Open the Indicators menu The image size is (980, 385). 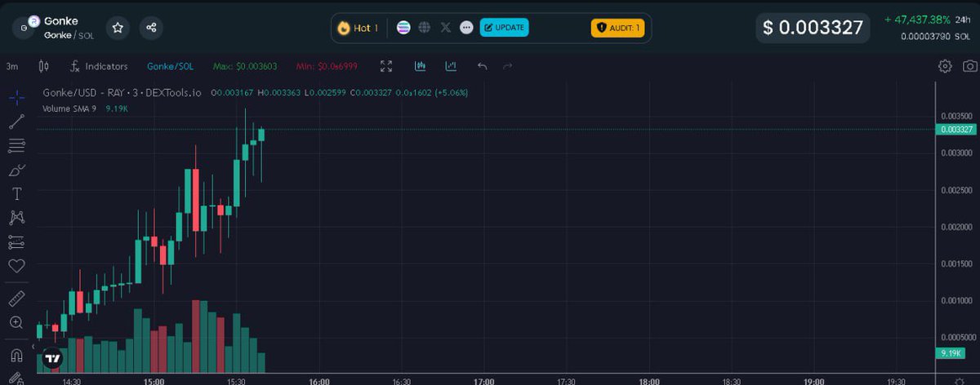tap(100, 66)
